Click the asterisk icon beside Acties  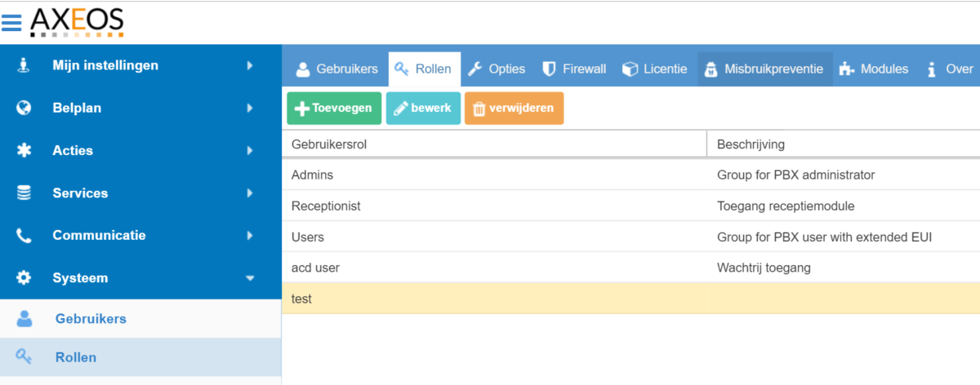[24, 150]
